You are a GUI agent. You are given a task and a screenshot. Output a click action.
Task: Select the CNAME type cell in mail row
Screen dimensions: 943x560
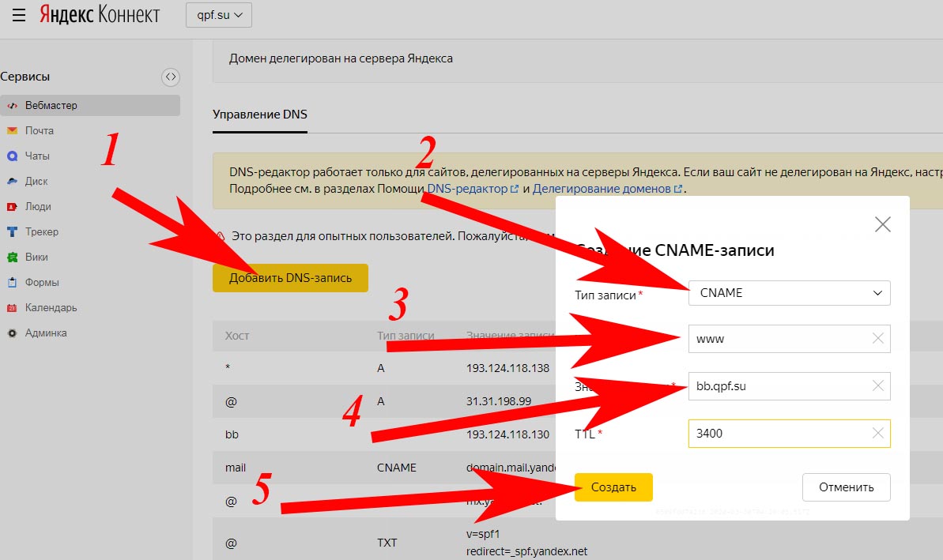(396, 468)
